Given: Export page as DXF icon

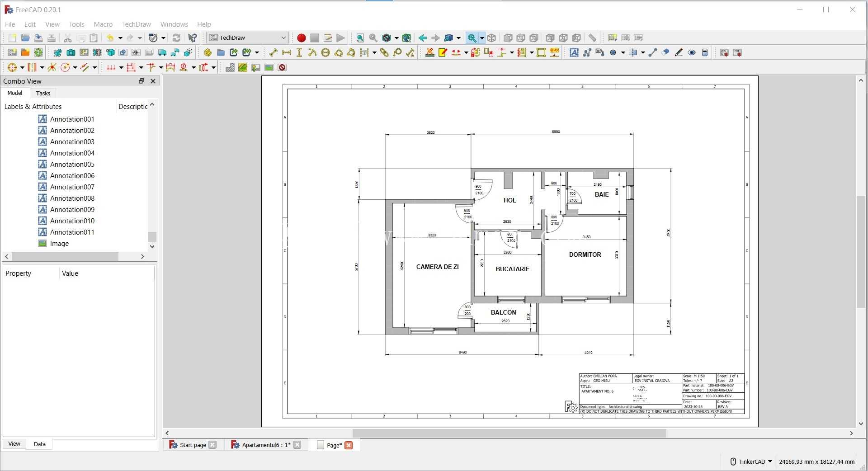Looking at the screenshot, I should point(737,52).
